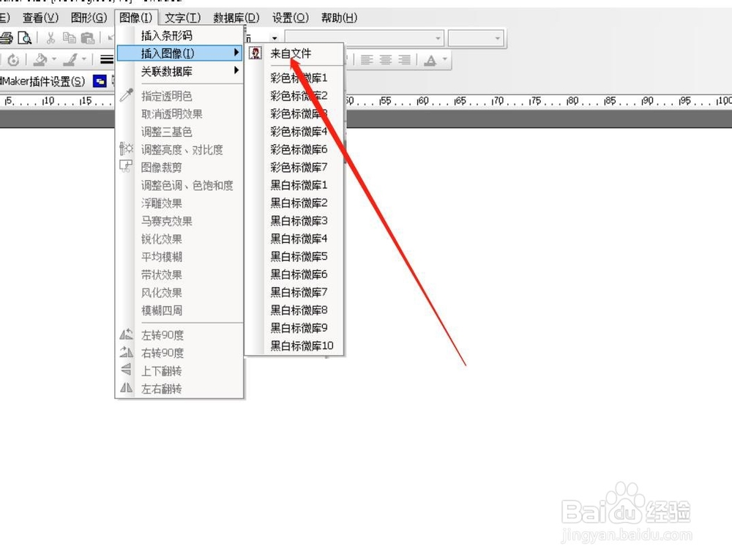
Task: Open the fill tool dropdown arrow
Action: [54, 59]
